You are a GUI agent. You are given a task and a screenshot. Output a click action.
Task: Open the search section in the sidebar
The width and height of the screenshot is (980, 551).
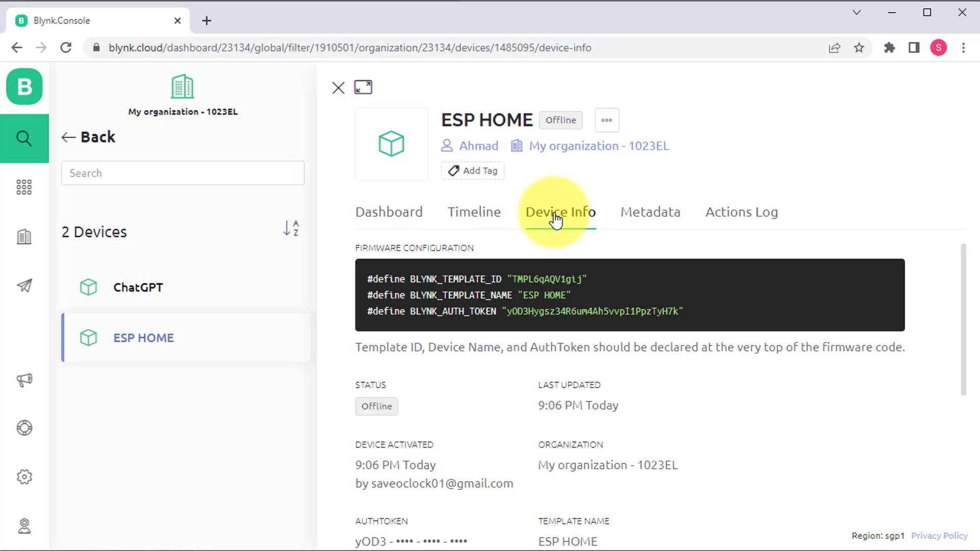pos(24,138)
